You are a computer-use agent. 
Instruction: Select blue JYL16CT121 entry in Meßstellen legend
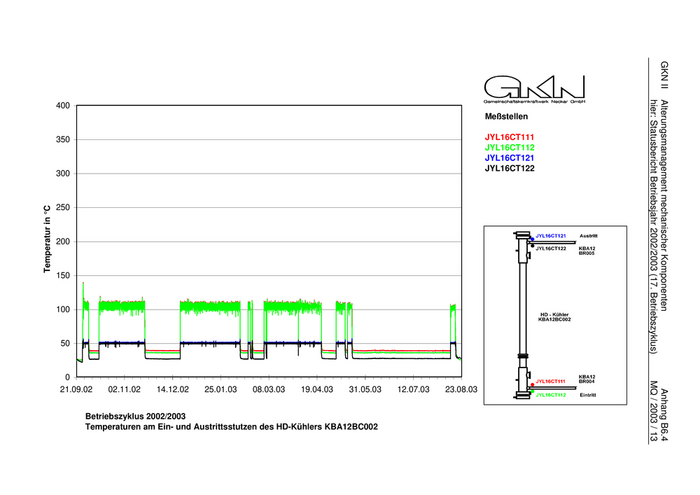pos(509,158)
